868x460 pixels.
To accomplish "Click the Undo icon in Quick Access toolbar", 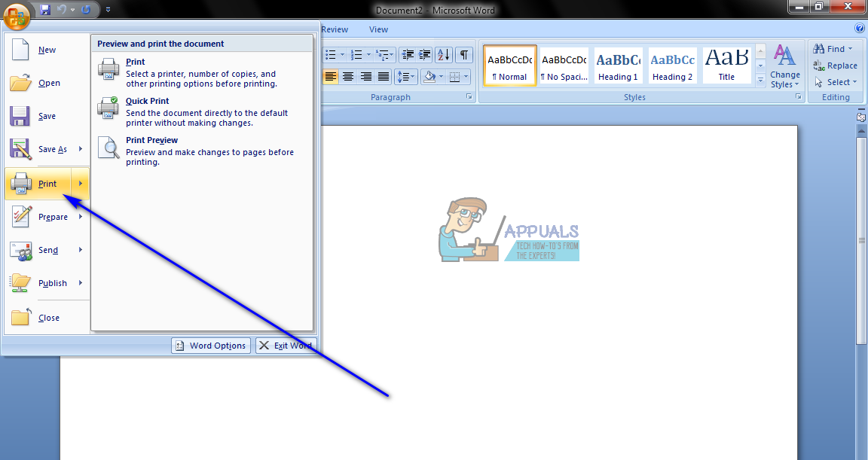I will (62, 9).
